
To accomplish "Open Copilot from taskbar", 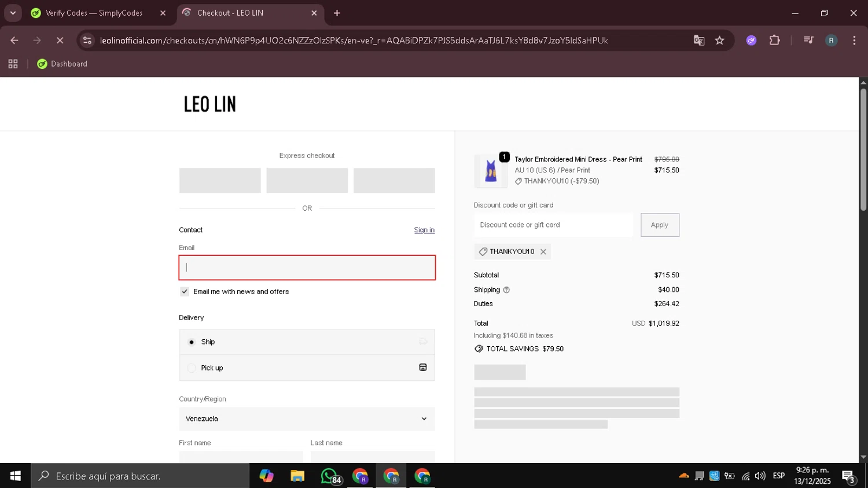I will [266, 476].
